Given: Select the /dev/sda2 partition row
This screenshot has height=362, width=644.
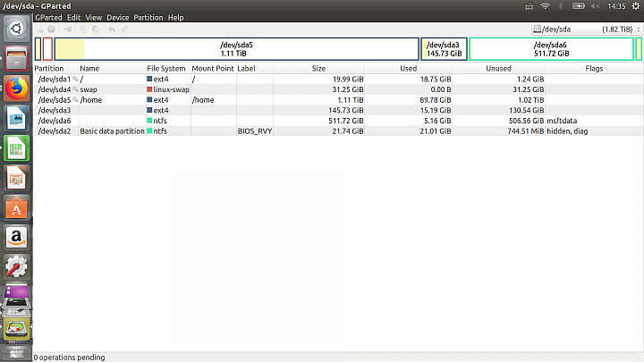Looking at the screenshot, I should coord(338,131).
